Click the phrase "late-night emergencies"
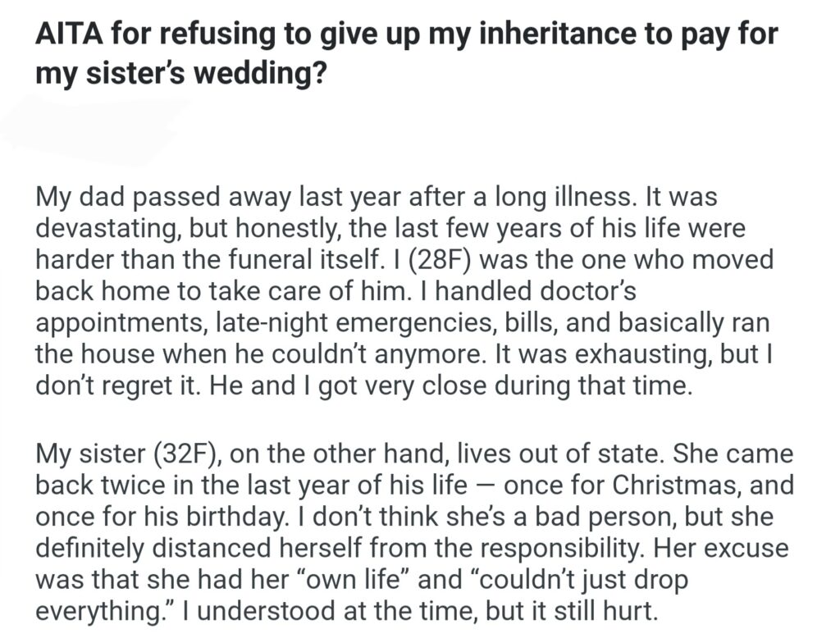This screenshot has width=840, height=643. coord(312,322)
